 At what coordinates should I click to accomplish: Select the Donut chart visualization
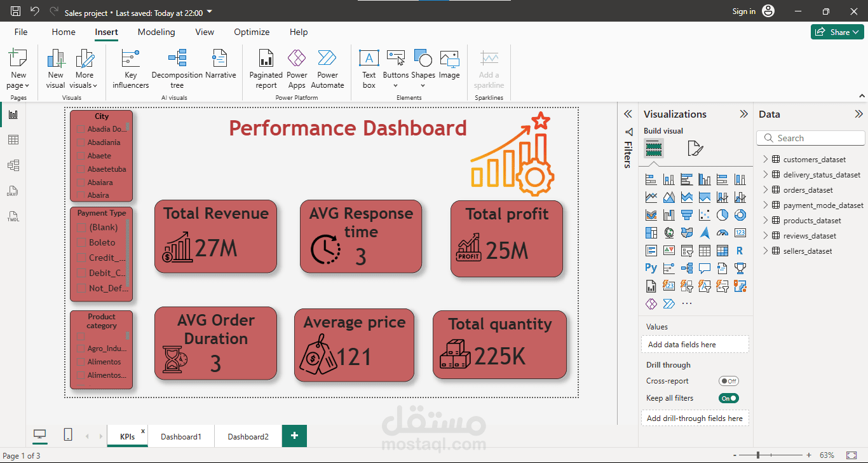[740, 215]
